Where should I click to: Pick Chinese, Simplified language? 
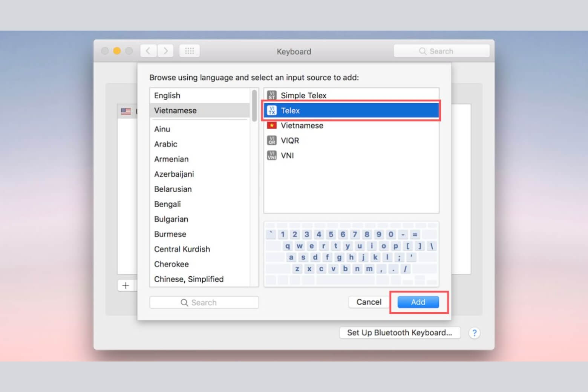click(x=188, y=279)
